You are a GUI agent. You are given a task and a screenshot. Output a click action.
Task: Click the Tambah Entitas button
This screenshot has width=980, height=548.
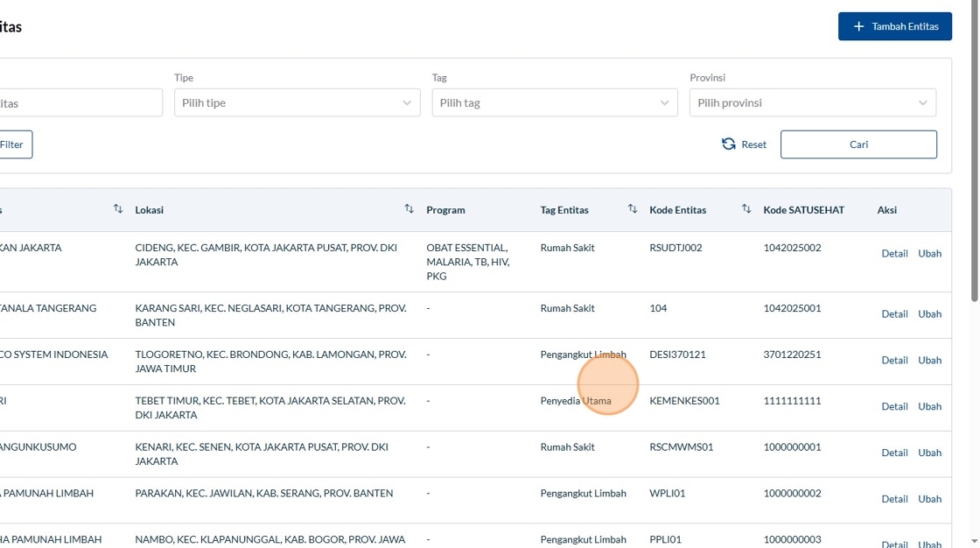tap(894, 26)
